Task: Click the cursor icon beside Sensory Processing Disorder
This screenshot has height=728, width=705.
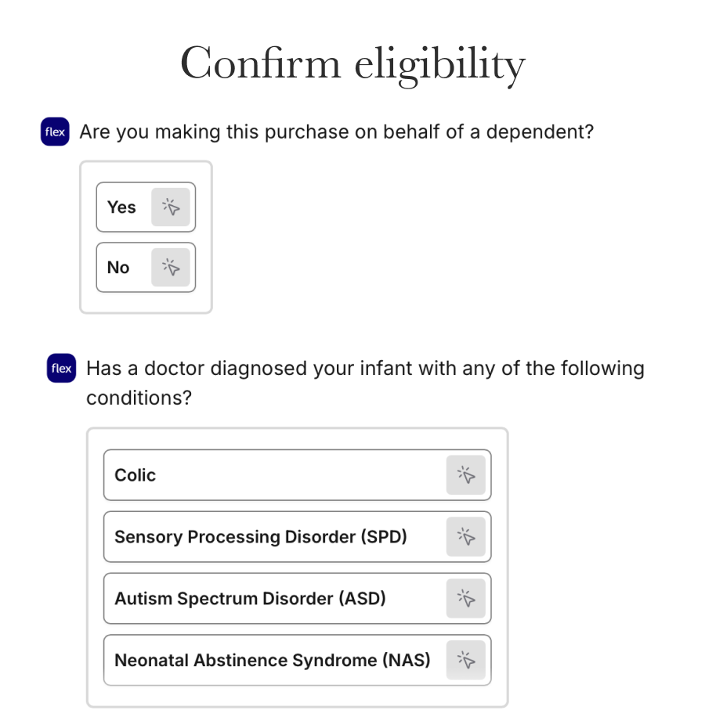Action: (x=466, y=537)
